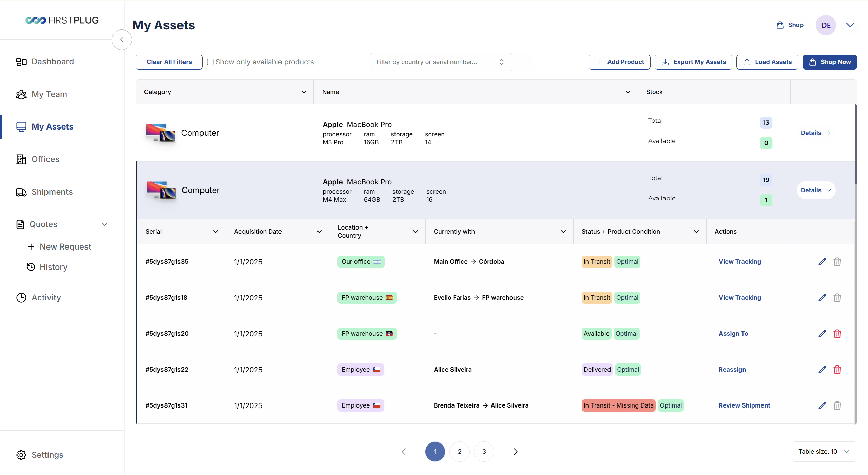868x475 pixels.
Task: Edit asset #5dys87g1s31 via the pencil icon
Action: (822, 405)
